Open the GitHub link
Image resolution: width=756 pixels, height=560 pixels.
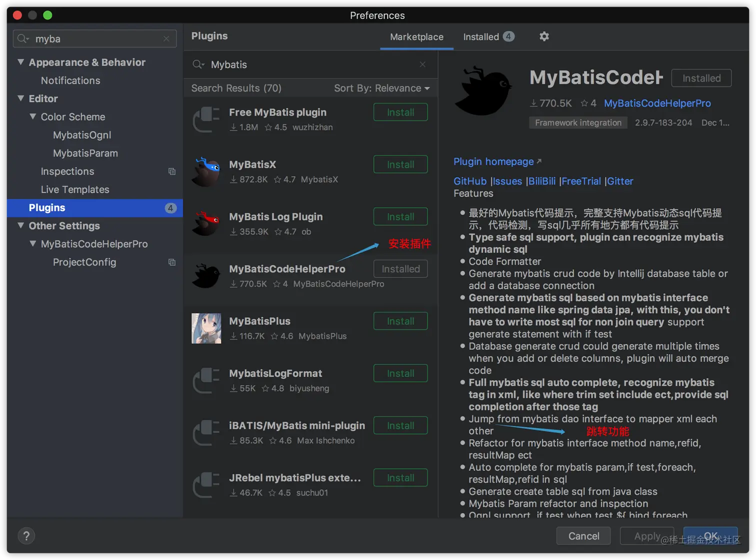[x=470, y=181]
